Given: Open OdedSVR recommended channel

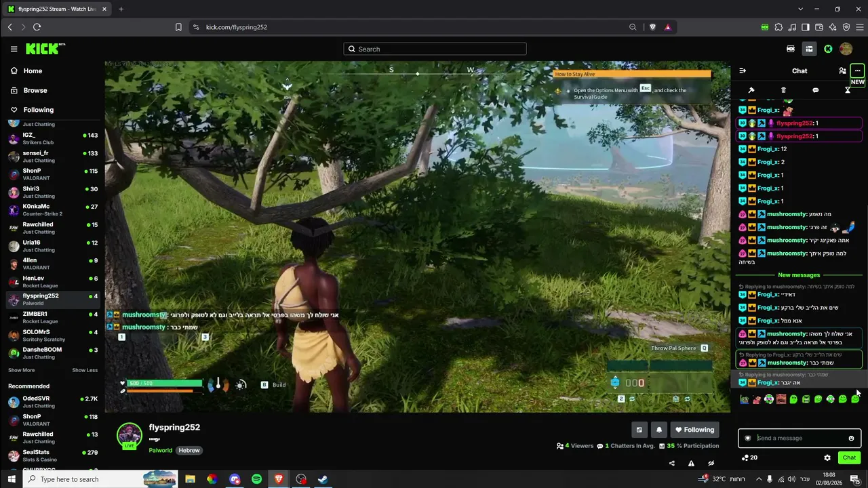Looking at the screenshot, I should tap(53, 402).
